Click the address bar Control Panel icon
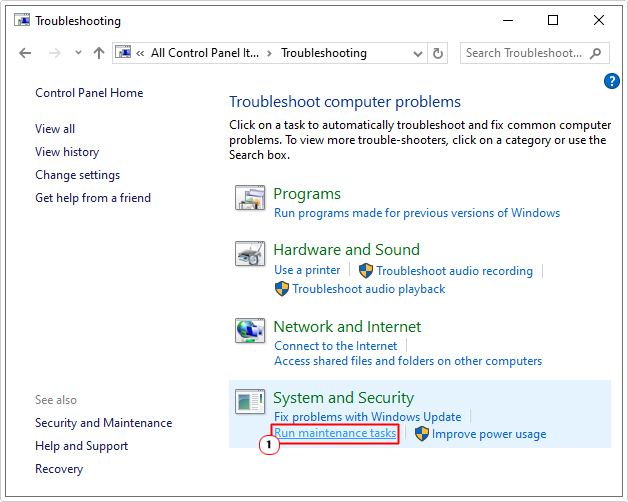628x502 pixels. click(x=123, y=52)
